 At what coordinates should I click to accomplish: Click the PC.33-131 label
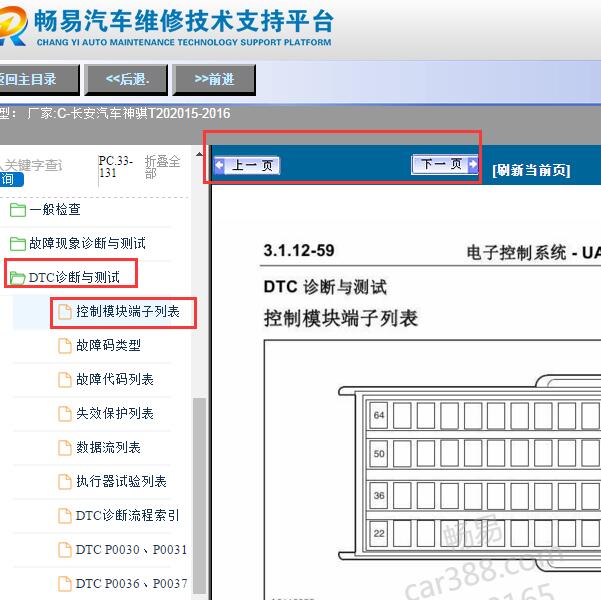tap(115, 166)
